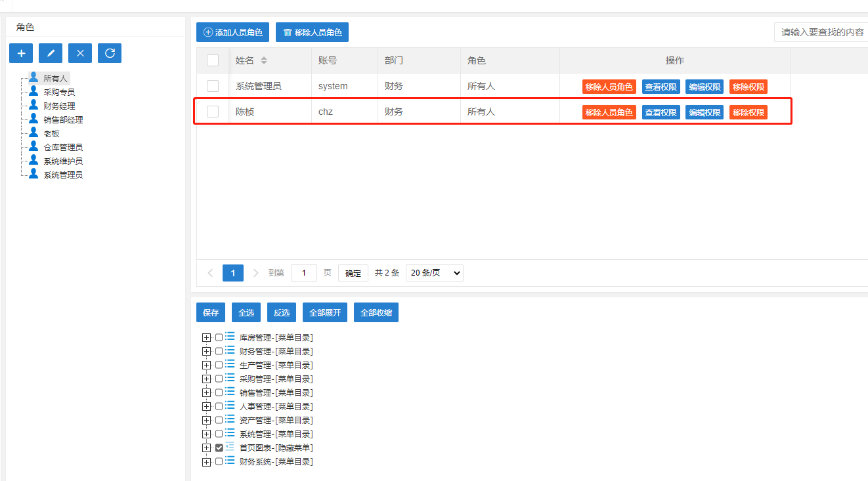Click the 首页图表 hidden menu icon
Screen dimensions: 868x481
point(230,448)
